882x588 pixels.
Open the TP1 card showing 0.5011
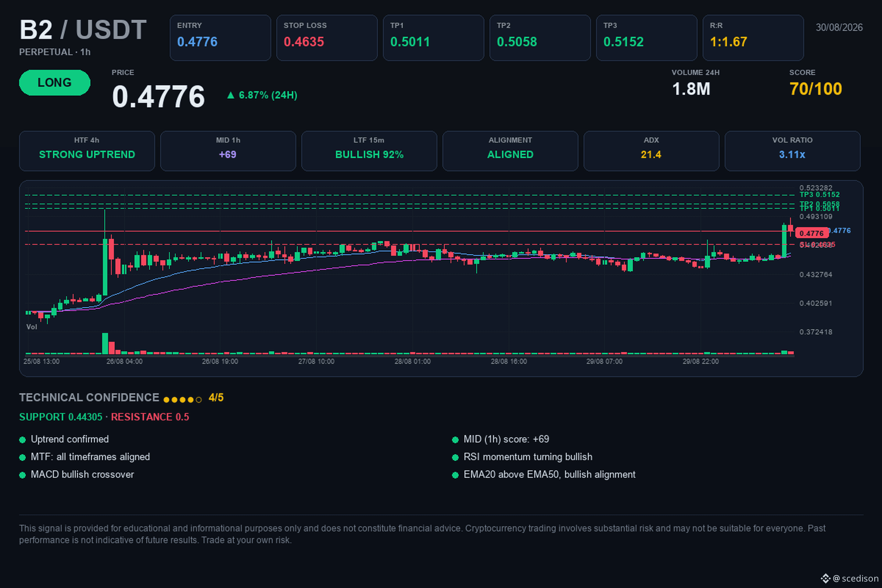[x=433, y=37]
